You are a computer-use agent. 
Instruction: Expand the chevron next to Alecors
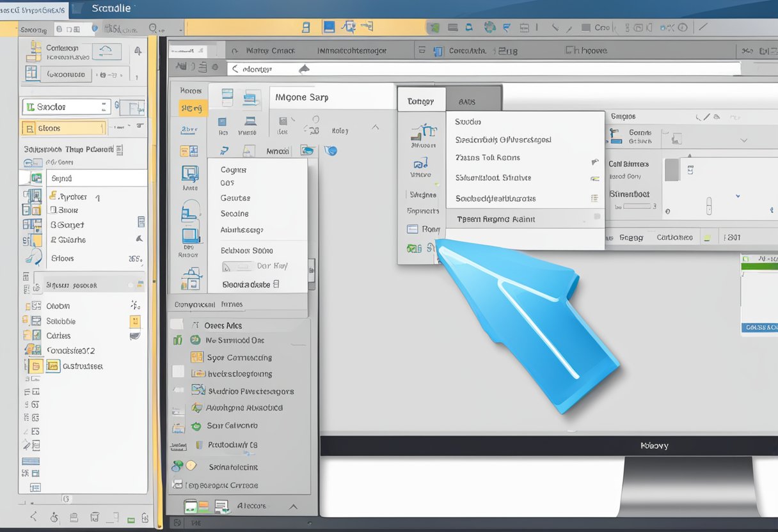click(294, 505)
